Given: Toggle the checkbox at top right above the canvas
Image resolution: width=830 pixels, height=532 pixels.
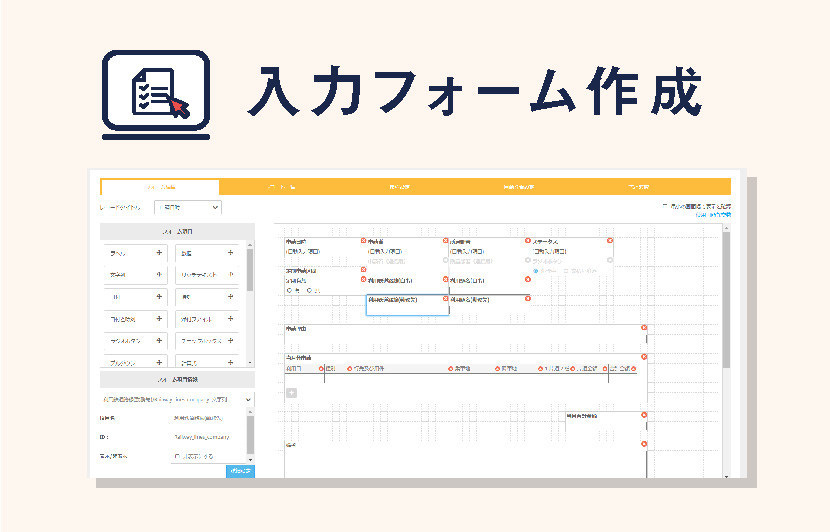Looking at the screenshot, I should click(665, 205).
